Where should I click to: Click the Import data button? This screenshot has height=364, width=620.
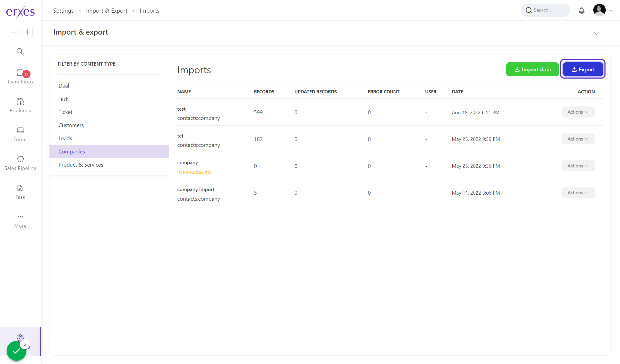click(532, 69)
